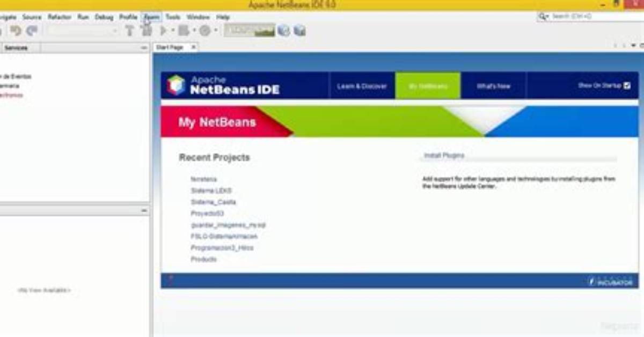Open the Sistema LEXS recent project
Screen dimensions: 644x337
tap(211, 191)
